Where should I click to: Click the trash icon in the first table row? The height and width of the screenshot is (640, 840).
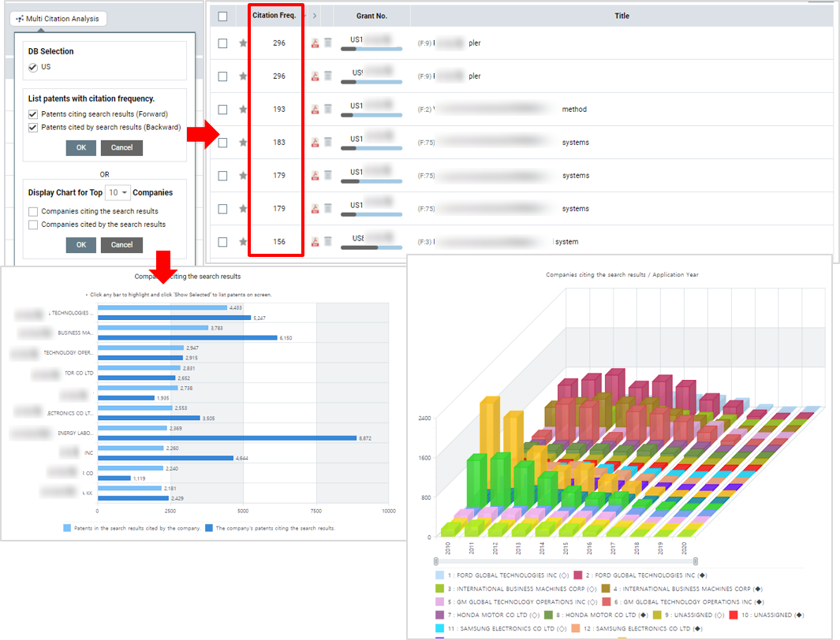[x=327, y=43]
